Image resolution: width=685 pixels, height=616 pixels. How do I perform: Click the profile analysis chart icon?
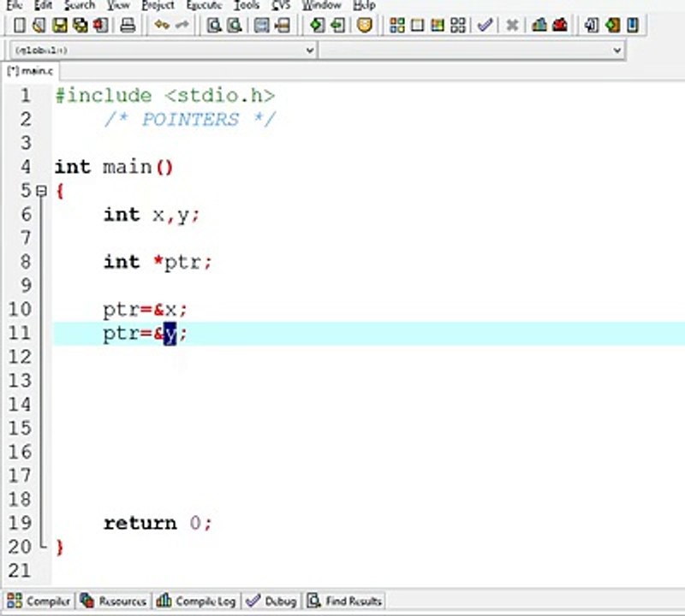pos(539,25)
